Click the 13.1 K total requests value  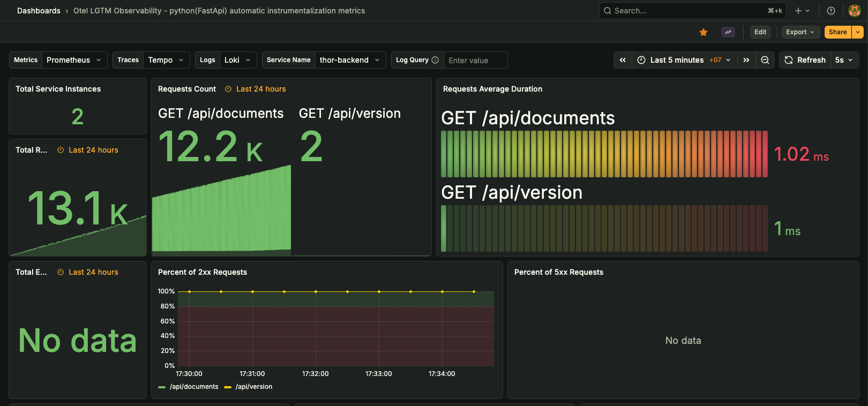click(78, 208)
